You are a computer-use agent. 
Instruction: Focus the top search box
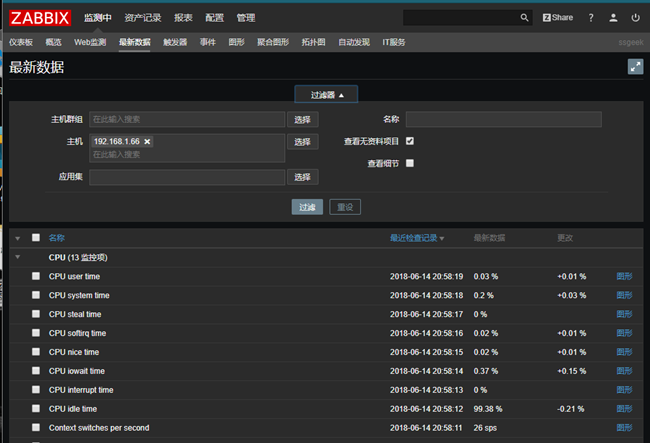click(461, 18)
